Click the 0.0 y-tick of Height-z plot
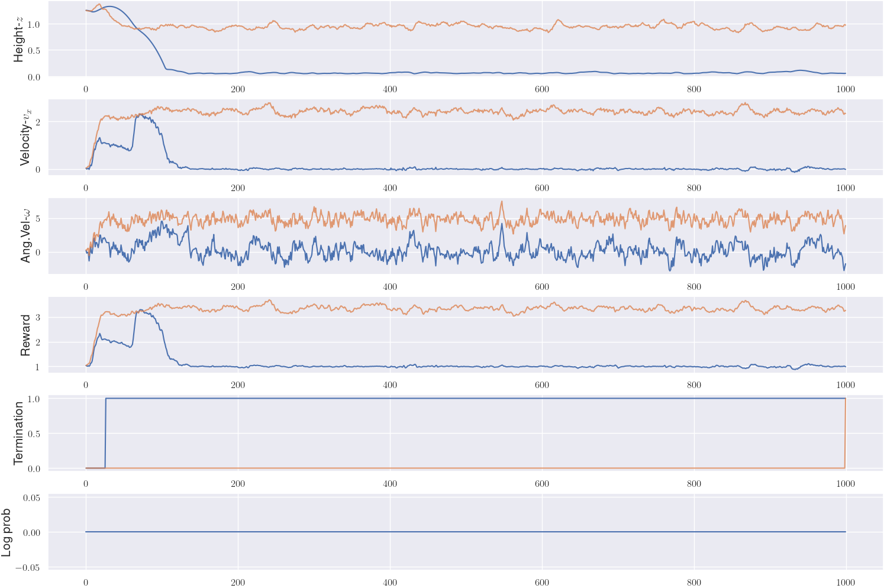Screen dimensions: 884x588 point(34,77)
